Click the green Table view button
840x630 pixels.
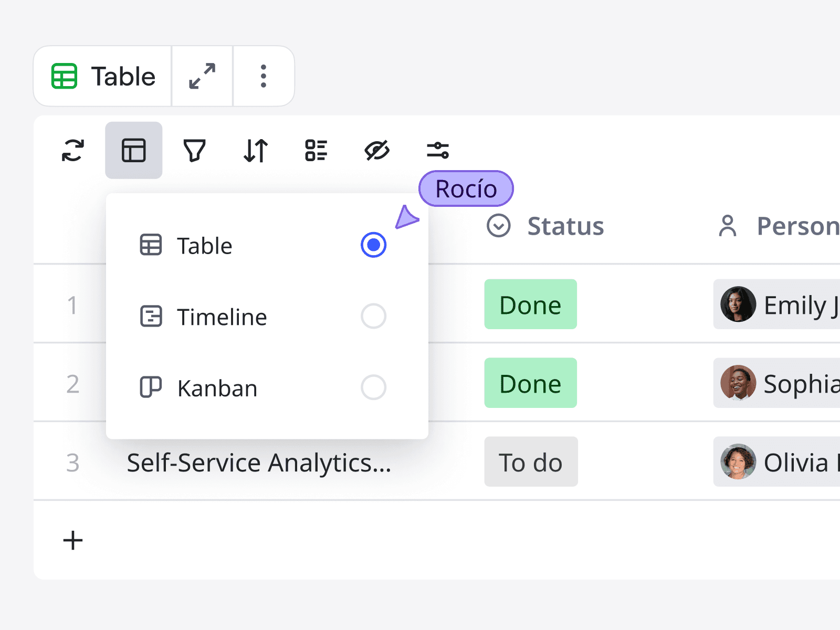coord(103,77)
